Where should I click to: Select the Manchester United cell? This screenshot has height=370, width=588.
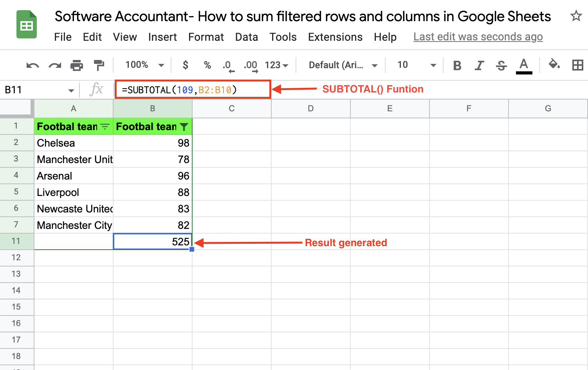point(74,159)
